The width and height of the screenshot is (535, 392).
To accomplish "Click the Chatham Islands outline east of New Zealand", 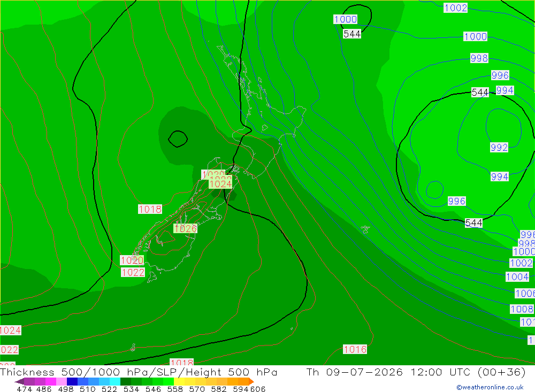I will point(365,229).
